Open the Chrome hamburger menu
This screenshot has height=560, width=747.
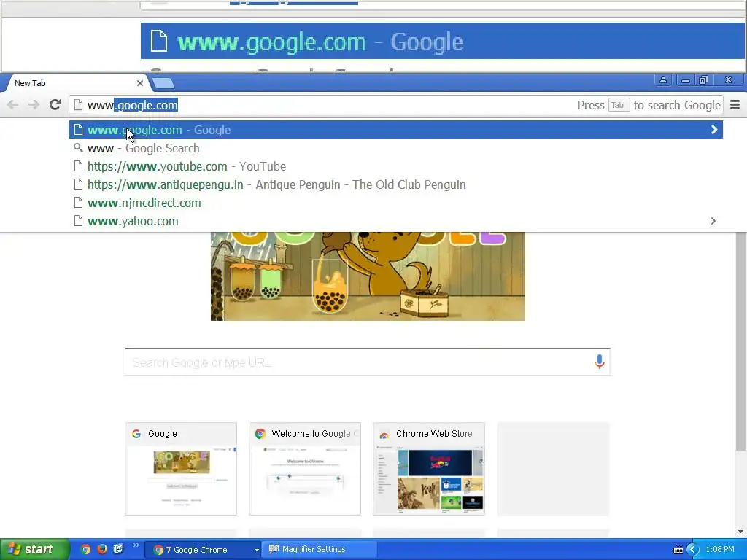pos(735,105)
